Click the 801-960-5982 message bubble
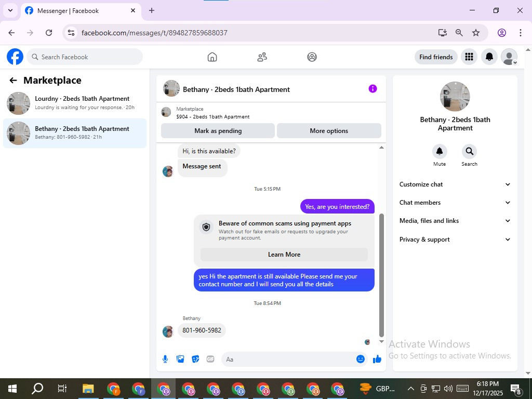 click(202, 330)
